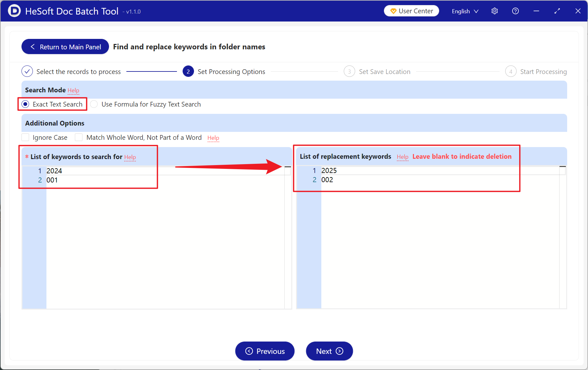This screenshot has width=588, height=370.
Task: Click 'Find and replace keywords in folder names' title
Action: (189, 47)
